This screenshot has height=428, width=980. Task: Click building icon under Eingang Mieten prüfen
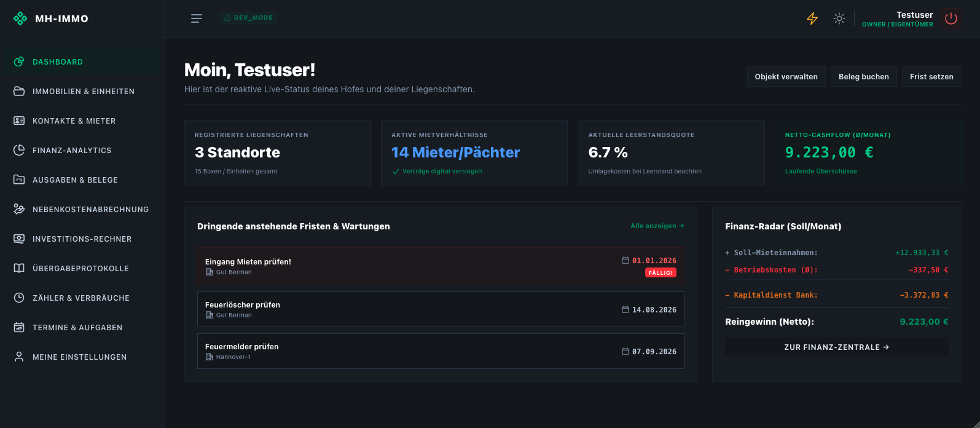coord(210,272)
